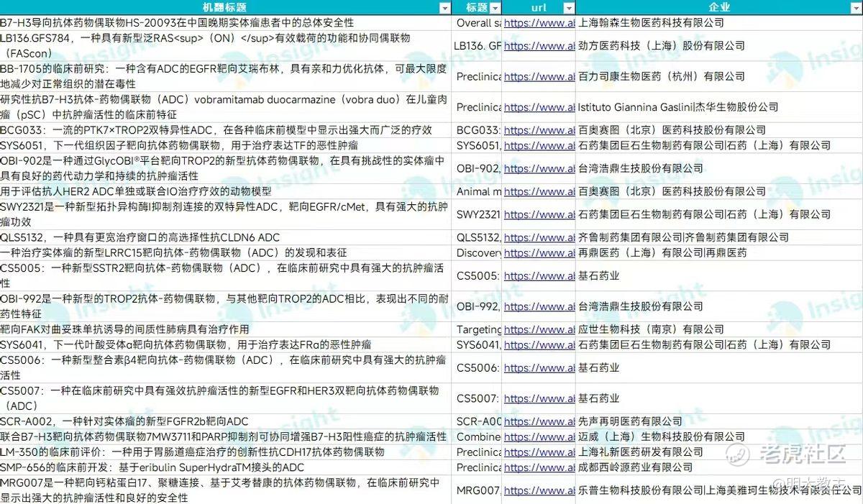Select the title cell starting 'QLS5132，一种具有更宽治疗窗口'

pyautogui.click(x=226, y=238)
